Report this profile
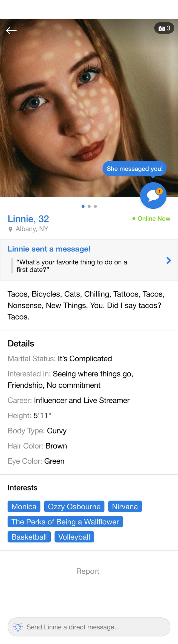Screen dimensions: 178x644 tap(88, 571)
